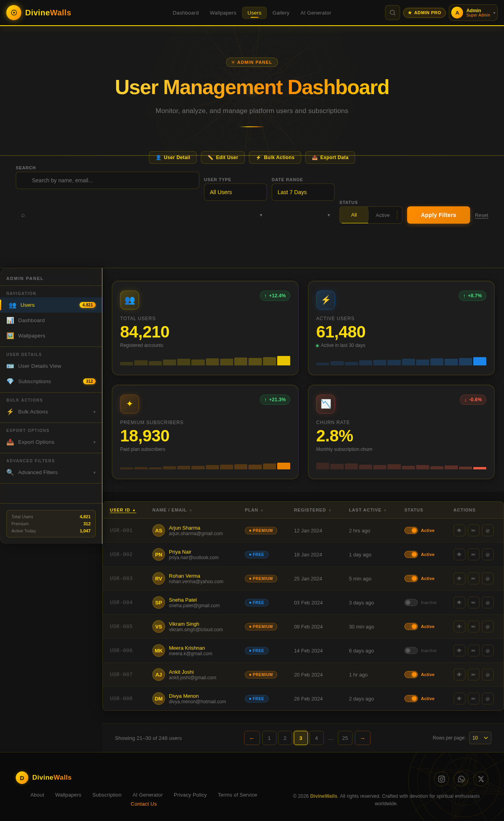Sort table by Last Active column
Viewport: 504px width, 821px height.
[x=368, y=510]
